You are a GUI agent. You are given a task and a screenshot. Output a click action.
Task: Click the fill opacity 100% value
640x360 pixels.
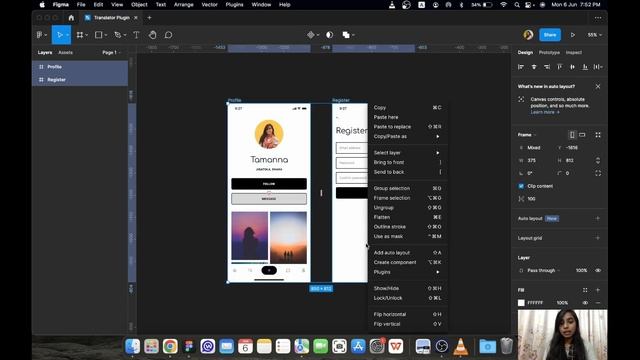(x=562, y=303)
